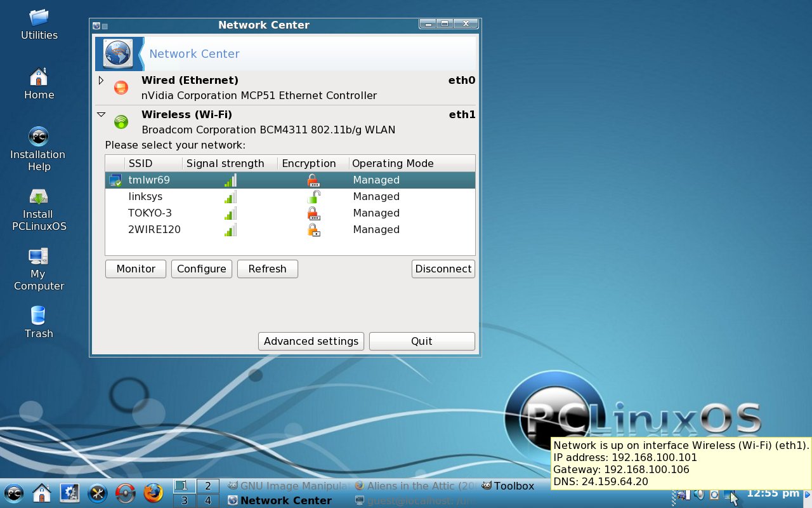Click the Monitor button

(136, 269)
